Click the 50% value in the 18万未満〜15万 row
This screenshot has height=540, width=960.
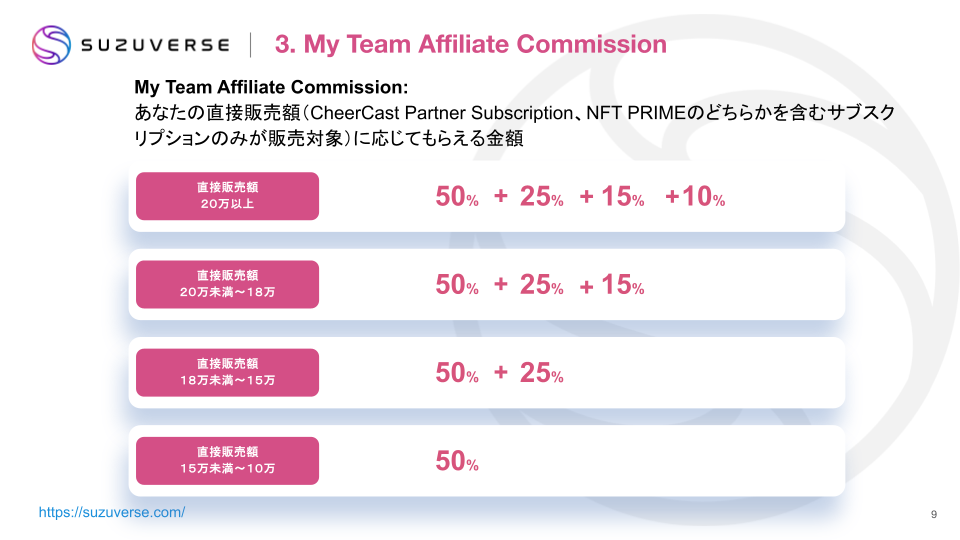click(x=457, y=373)
